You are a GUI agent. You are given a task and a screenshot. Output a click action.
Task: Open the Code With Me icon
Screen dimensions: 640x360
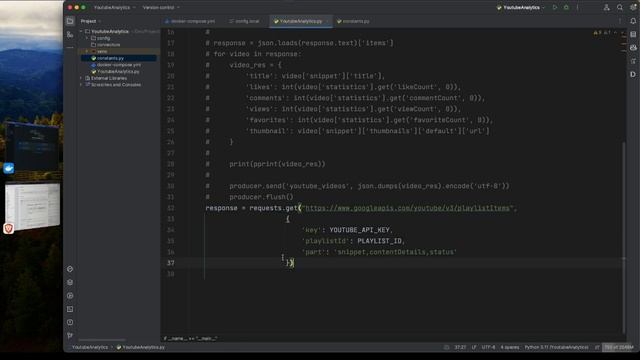point(607,7)
